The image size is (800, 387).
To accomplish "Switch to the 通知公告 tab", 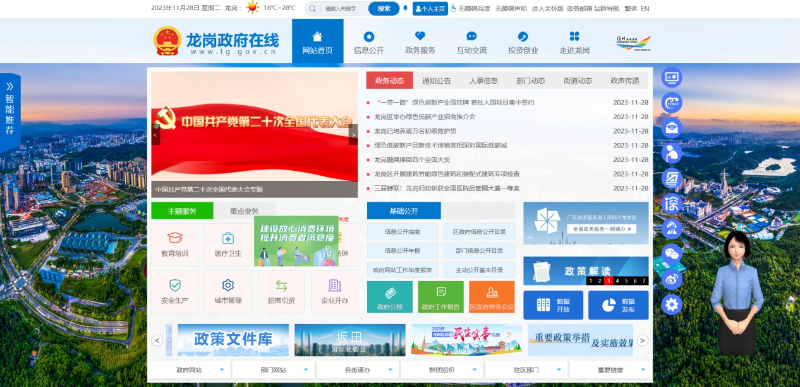I will (x=436, y=81).
